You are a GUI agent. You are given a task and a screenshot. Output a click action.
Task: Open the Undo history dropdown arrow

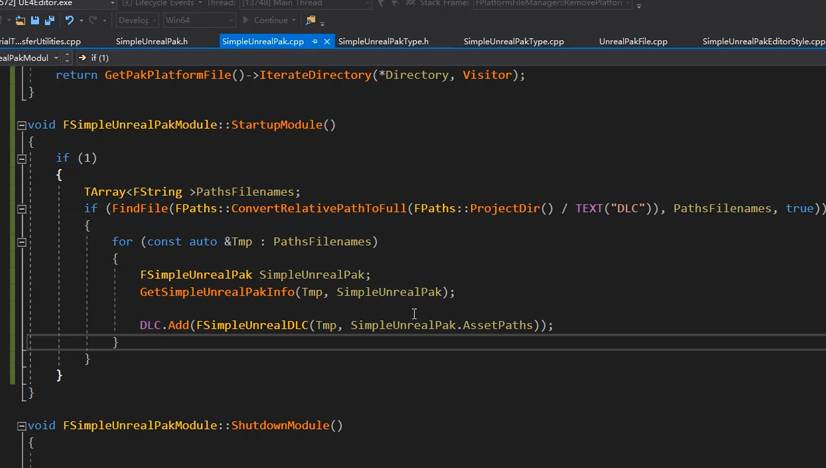[81, 21]
